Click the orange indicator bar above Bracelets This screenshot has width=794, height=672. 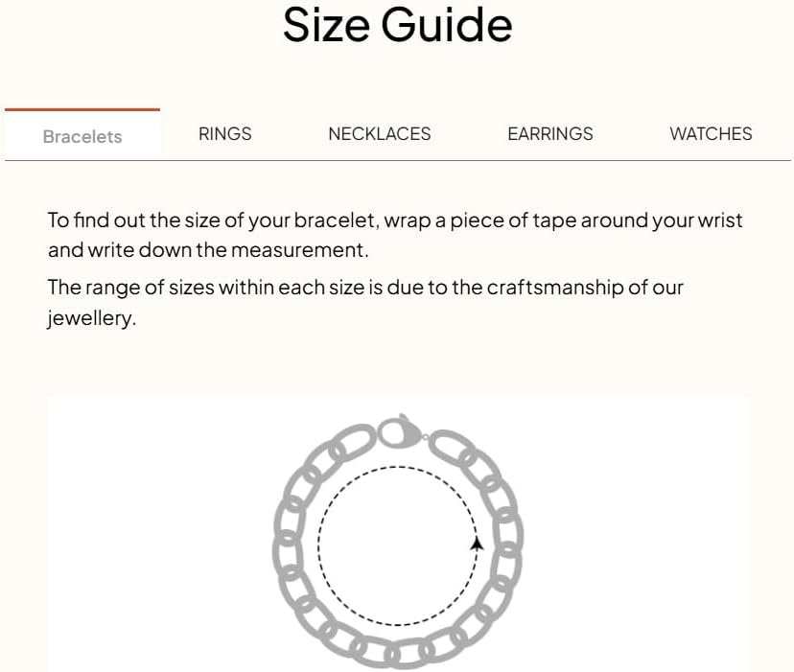82,110
